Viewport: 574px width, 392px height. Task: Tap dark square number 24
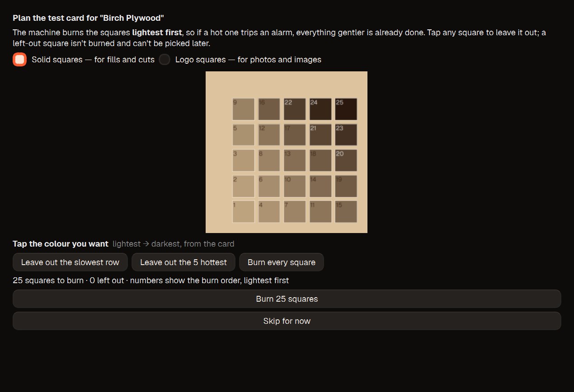point(320,109)
